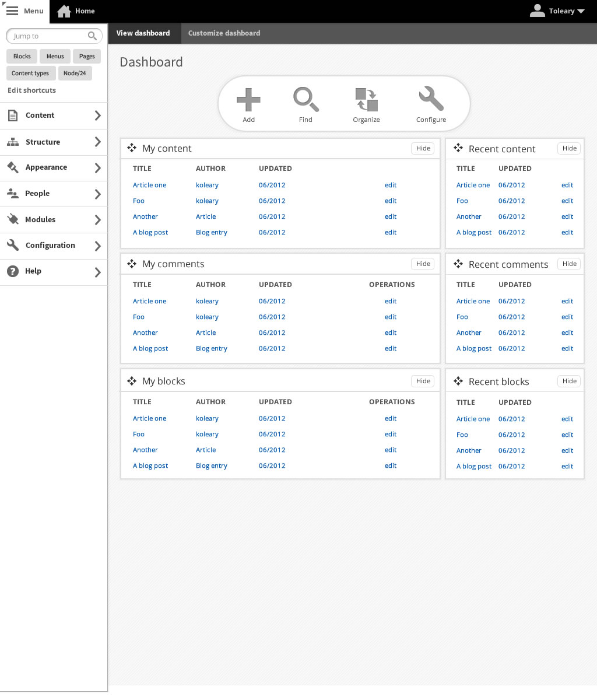597x700 pixels.
Task: Hide the Recent content block
Action: [570, 148]
